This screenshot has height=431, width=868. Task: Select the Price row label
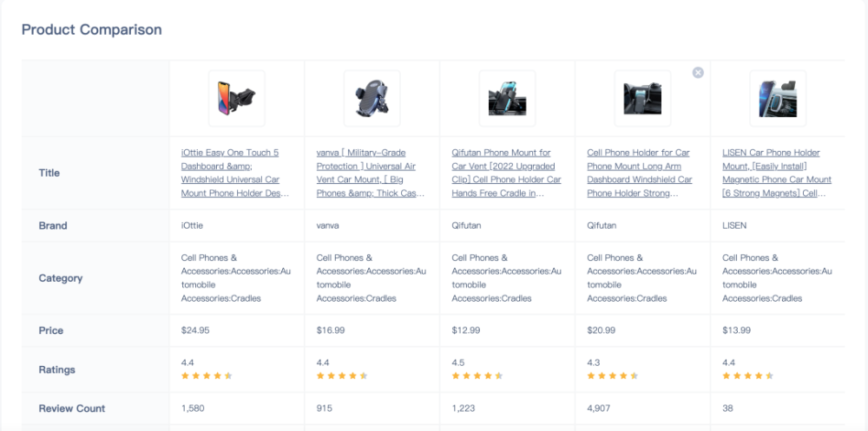point(51,331)
